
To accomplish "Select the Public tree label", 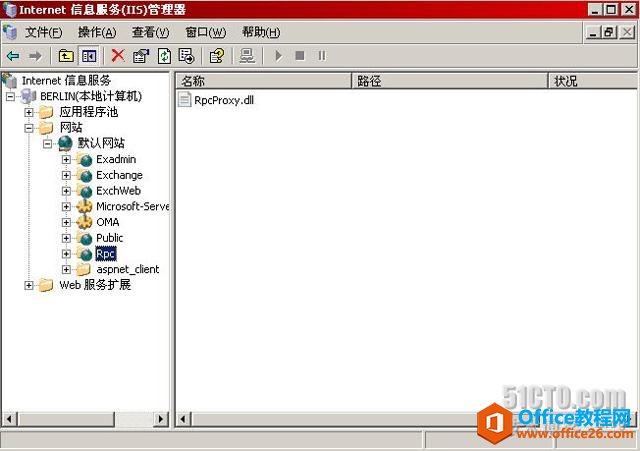I will pyautogui.click(x=109, y=238).
